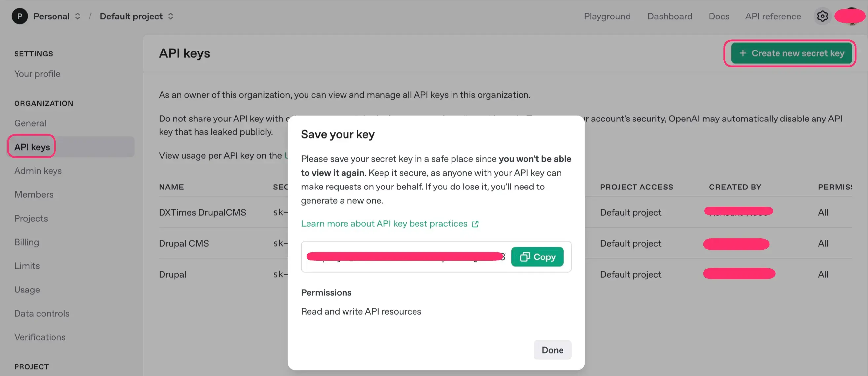
Task: Select the DXTimes DrupalCMS key row
Action: pyautogui.click(x=202, y=212)
